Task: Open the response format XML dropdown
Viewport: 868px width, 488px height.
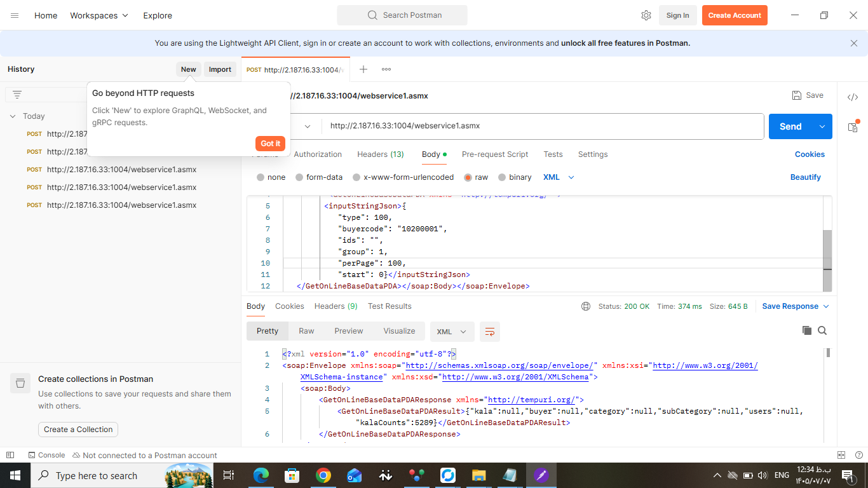Action: click(x=452, y=332)
